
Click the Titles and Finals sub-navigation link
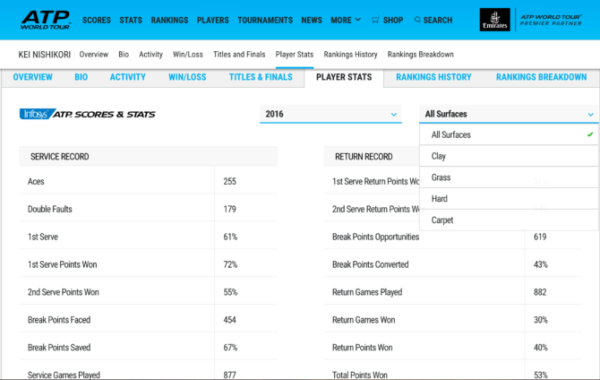tap(239, 54)
